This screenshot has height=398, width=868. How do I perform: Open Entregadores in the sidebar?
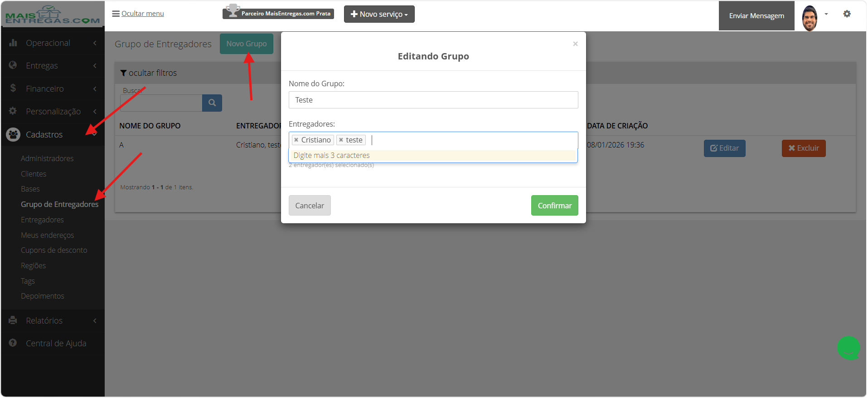pyautogui.click(x=42, y=220)
